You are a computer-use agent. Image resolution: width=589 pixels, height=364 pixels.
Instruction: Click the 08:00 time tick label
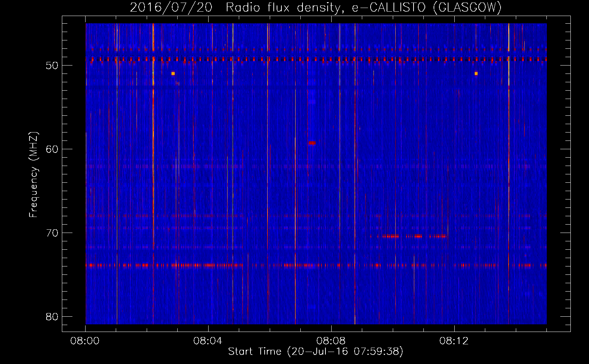pos(85,341)
